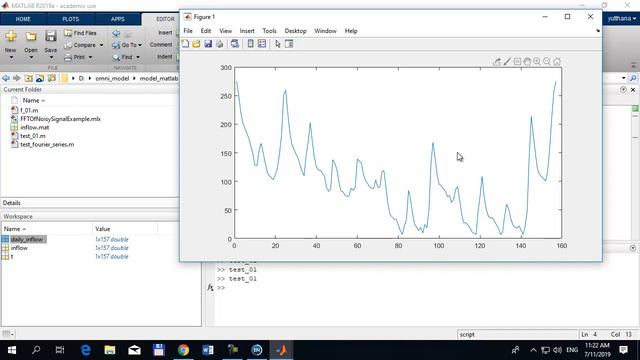The image size is (640, 360).
Task: Go back in folder history arrow
Action: [x=6, y=78]
